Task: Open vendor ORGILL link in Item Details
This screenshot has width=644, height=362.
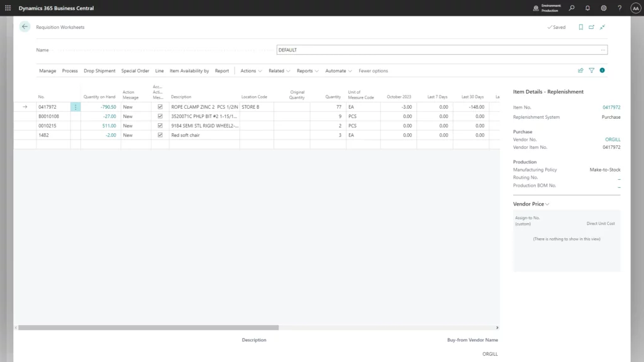Action: 613,139
